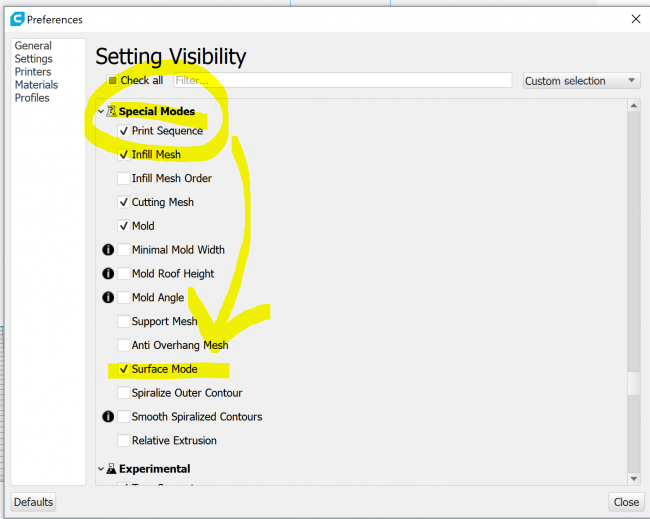Click the Filter search field
Image resolution: width=650 pixels, height=519 pixels.
(342, 81)
